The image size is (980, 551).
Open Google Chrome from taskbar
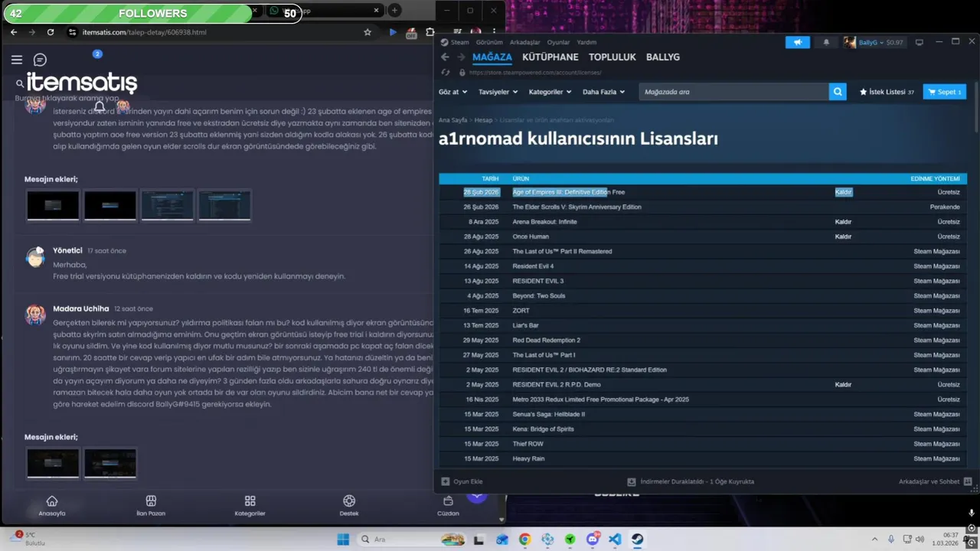point(524,540)
